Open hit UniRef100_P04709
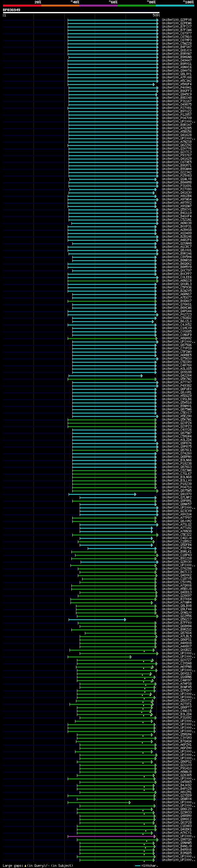Image resolution: width=197 pixels, height=868 pixels. tap(177, 118)
